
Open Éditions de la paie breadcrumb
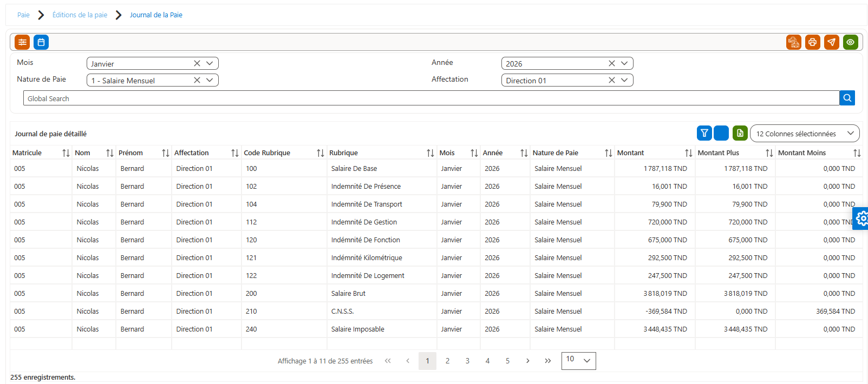[x=80, y=15]
